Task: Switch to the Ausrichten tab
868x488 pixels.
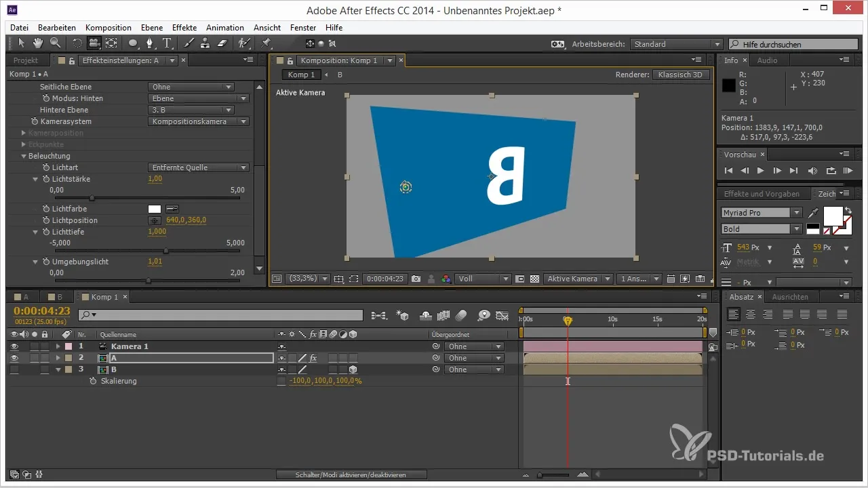Action: pyautogui.click(x=789, y=297)
